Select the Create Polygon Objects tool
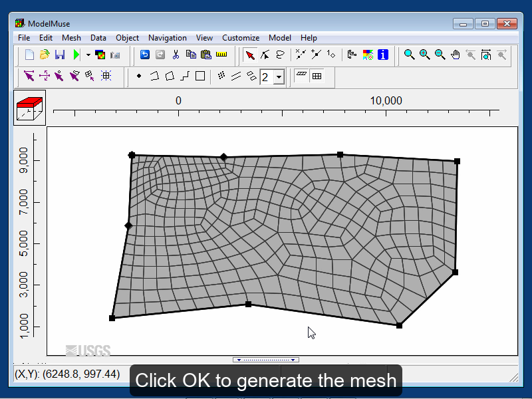Viewport: 532px width, 399px height. [170, 76]
